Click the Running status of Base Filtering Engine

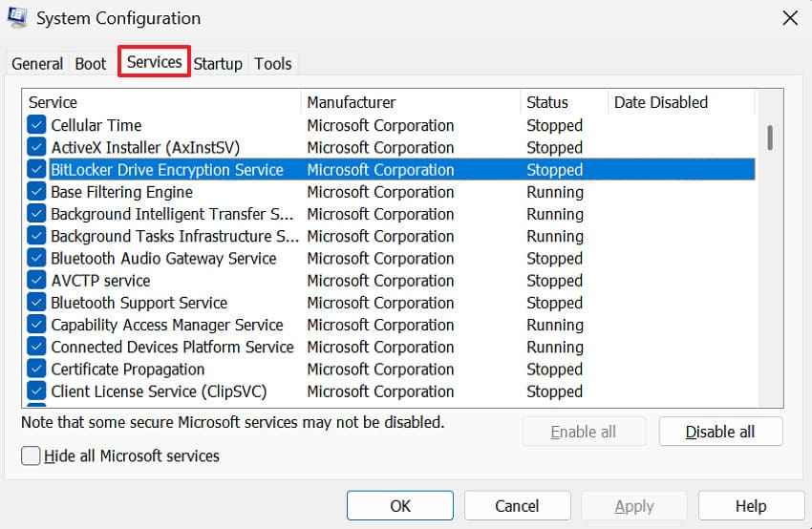point(555,192)
